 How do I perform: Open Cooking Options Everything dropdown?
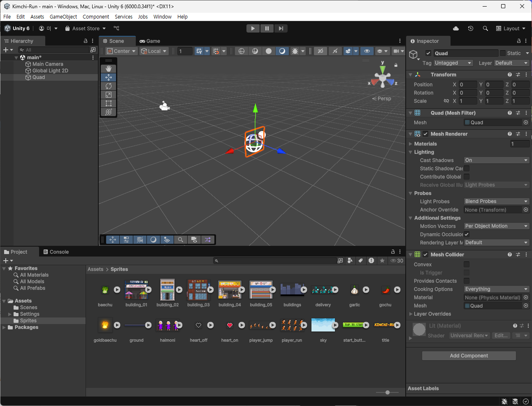coord(497,289)
